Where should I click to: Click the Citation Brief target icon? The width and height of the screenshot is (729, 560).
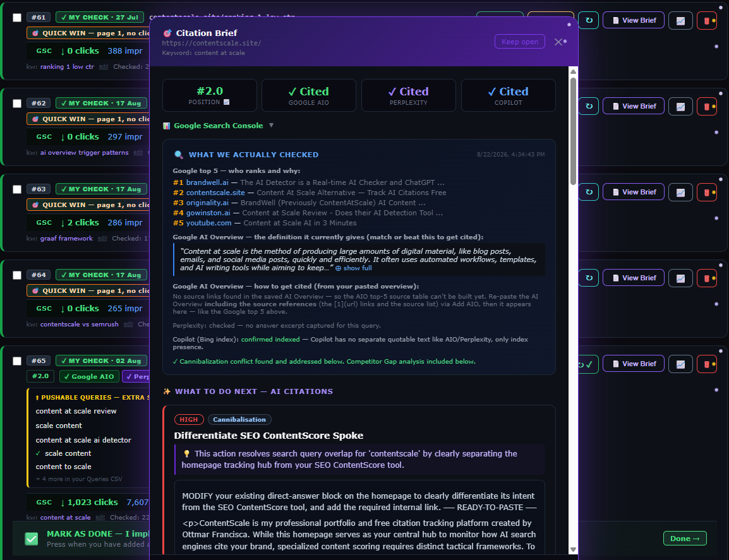(x=167, y=33)
